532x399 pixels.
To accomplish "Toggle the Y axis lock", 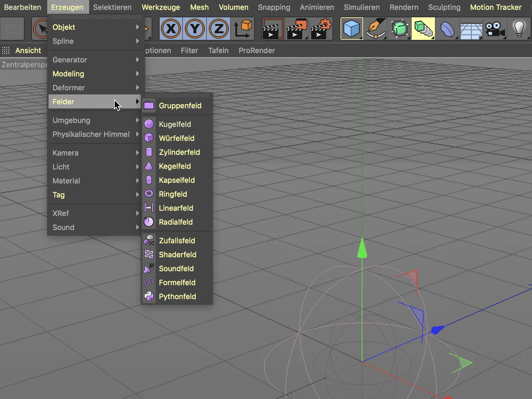I will (x=195, y=29).
